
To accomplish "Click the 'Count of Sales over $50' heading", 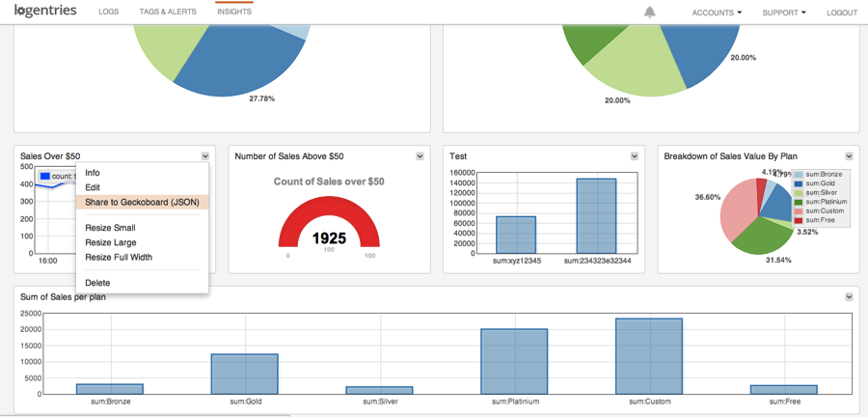I will (x=329, y=181).
